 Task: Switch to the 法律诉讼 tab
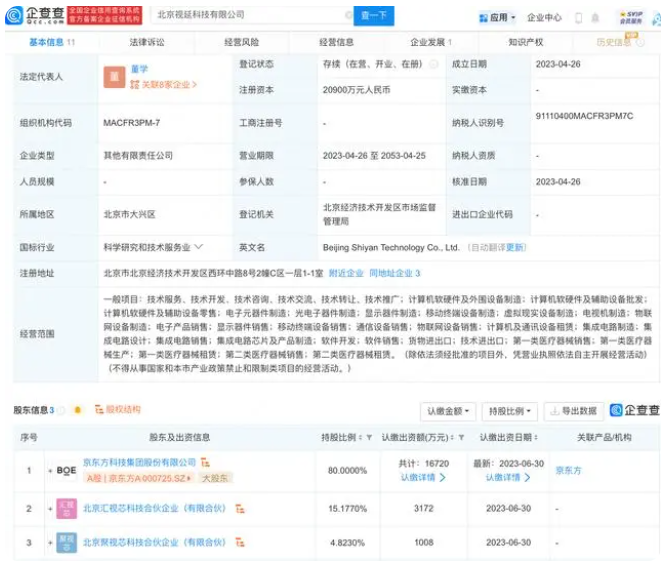point(147,42)
